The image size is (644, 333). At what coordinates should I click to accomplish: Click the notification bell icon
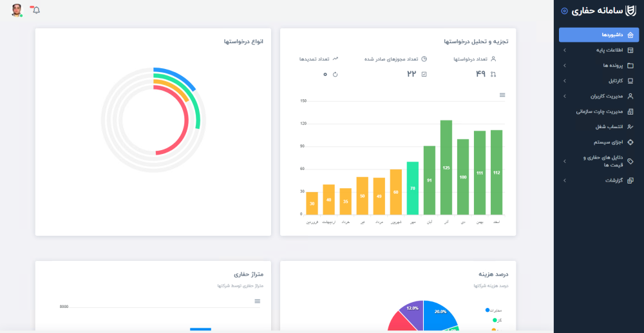coord(36,10)
